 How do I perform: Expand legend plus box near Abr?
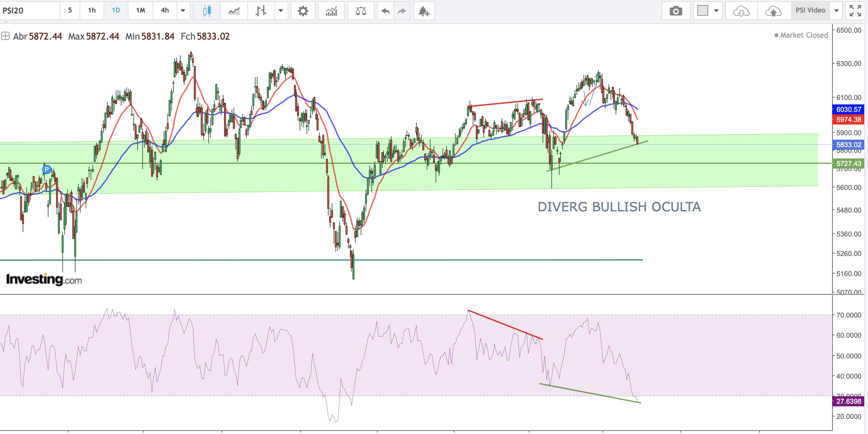5,36
